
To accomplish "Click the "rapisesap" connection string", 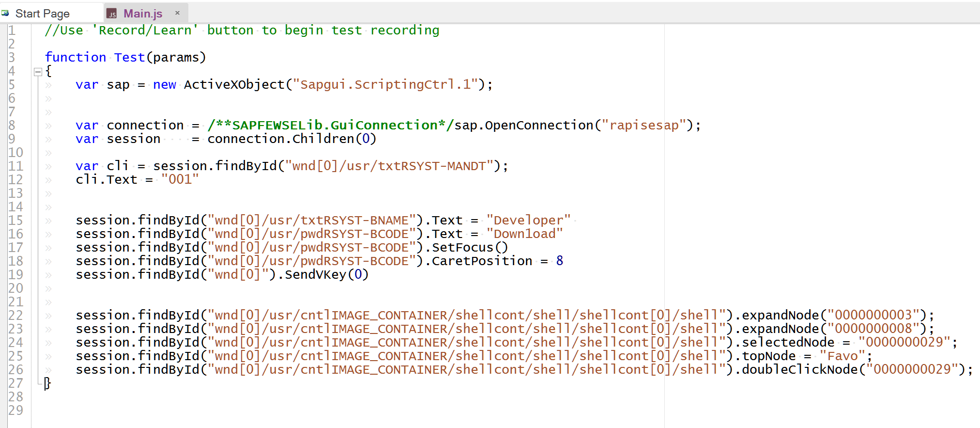I will (x=643, y=126).
